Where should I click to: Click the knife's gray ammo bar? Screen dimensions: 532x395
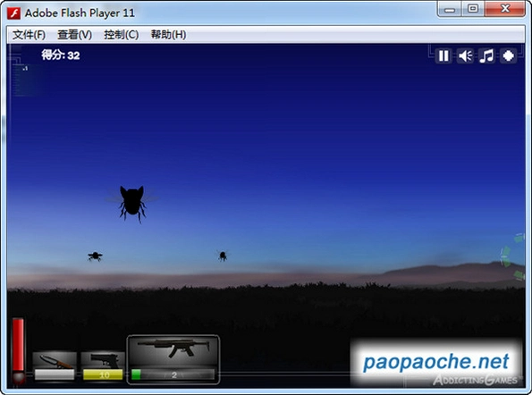click(55, 374)
